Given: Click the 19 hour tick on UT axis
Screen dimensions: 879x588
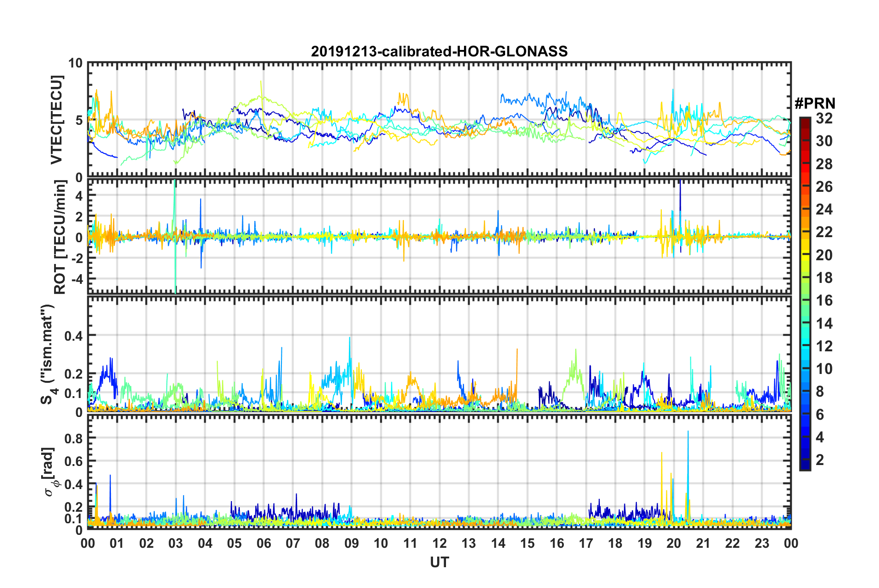Looking at the screenshot, I should [x=645, y=543].
